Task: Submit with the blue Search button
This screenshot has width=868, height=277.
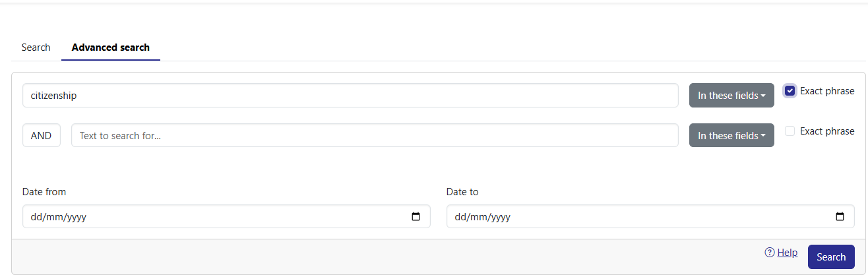Action: pyautogui.click(x=831, y=257)
